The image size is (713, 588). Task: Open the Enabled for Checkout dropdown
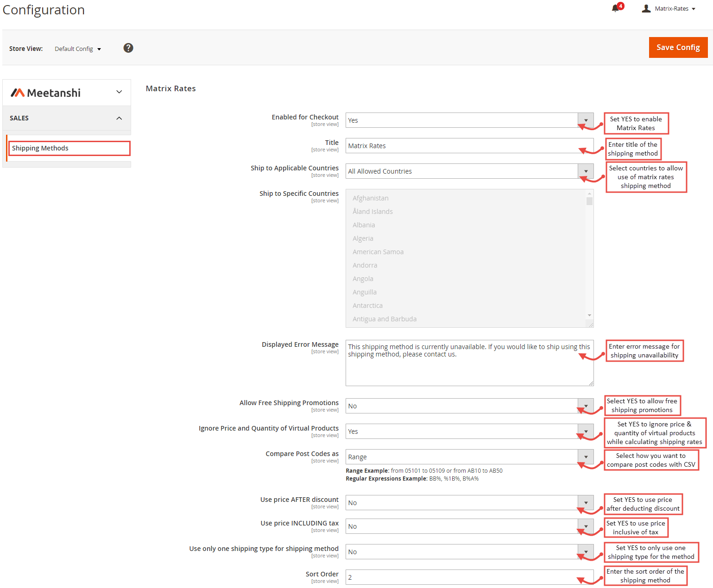[469, 120]
